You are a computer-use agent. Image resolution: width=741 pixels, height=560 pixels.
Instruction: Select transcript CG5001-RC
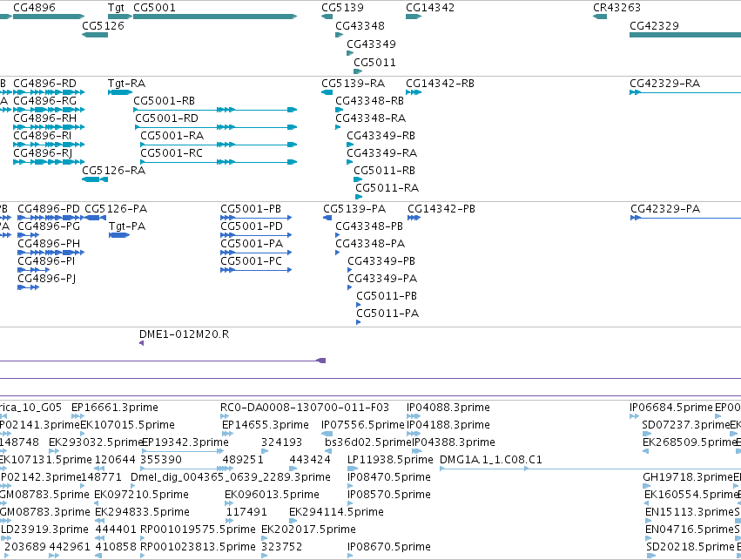tap(219, 162)
